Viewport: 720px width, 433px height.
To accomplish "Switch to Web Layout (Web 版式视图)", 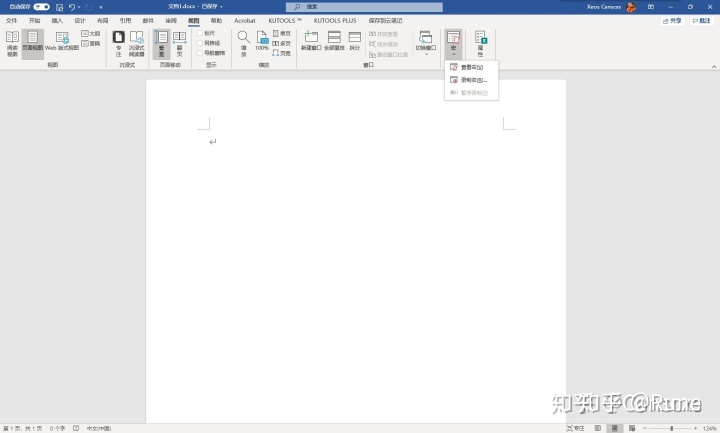I will click(x=62, y=41).
